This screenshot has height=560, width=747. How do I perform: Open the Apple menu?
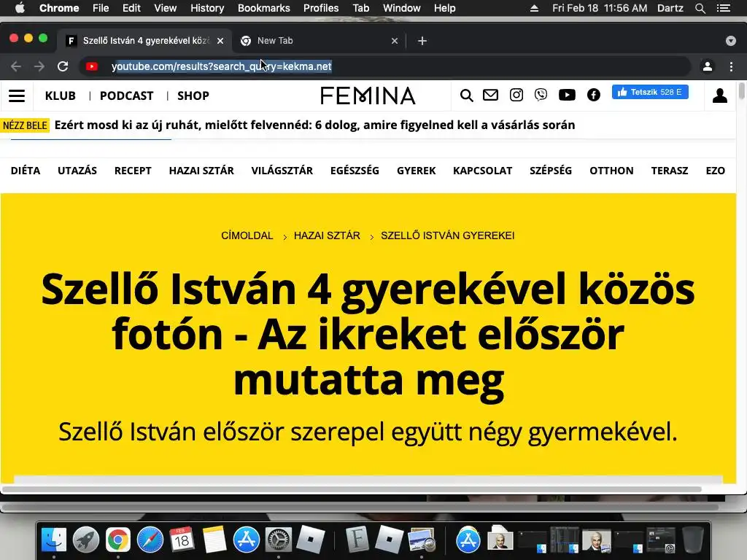[20, 8]
